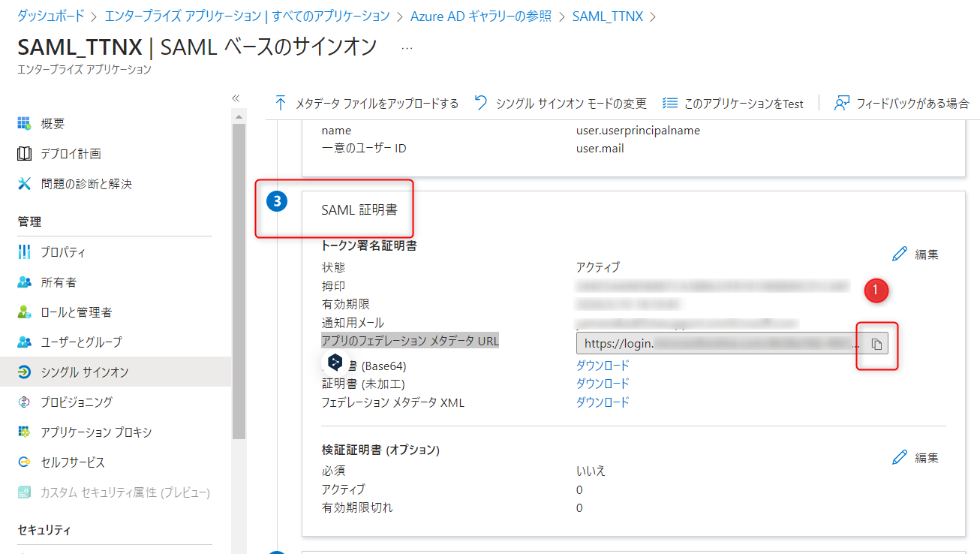The image size is (980, 554).
Task: Click the pencil icon for 検証証明書 (オプション)
Action: click(900, 458)
